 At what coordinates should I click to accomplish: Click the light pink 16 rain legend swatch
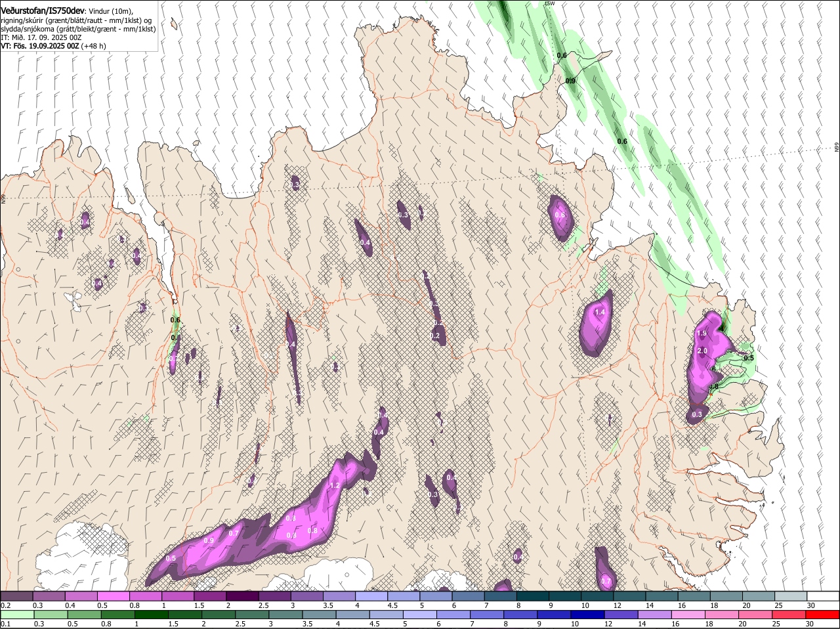pos(688,615)
